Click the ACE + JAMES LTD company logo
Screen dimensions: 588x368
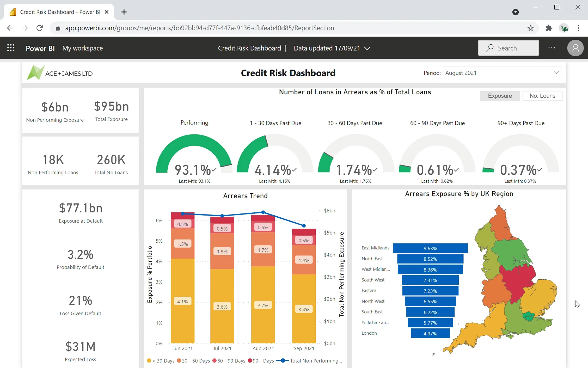[x=59, y=72]
